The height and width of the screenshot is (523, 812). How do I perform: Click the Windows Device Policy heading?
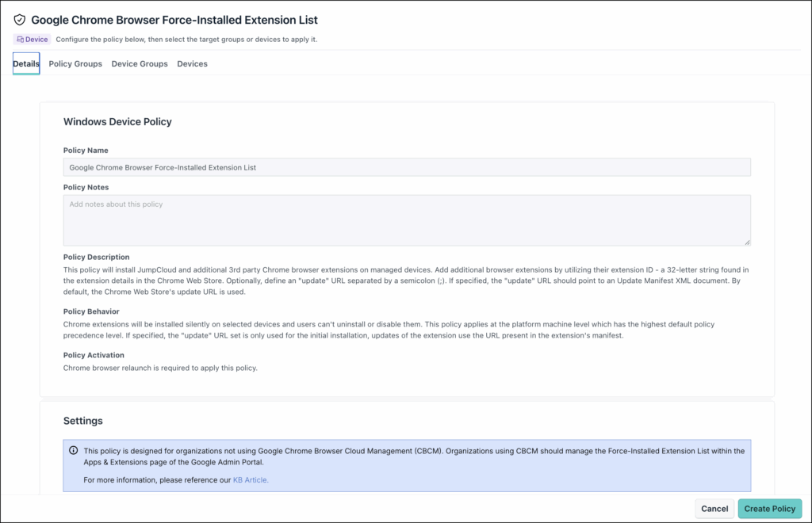point(117,121)
